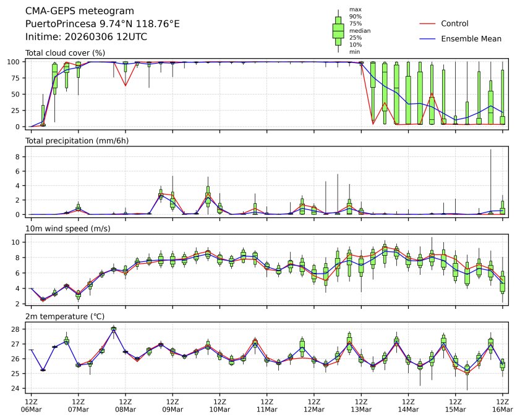This screenshot has width=520, height=420.
Task: Select the 'Ensemble Mean' legend label
Action: coord(471,38)
